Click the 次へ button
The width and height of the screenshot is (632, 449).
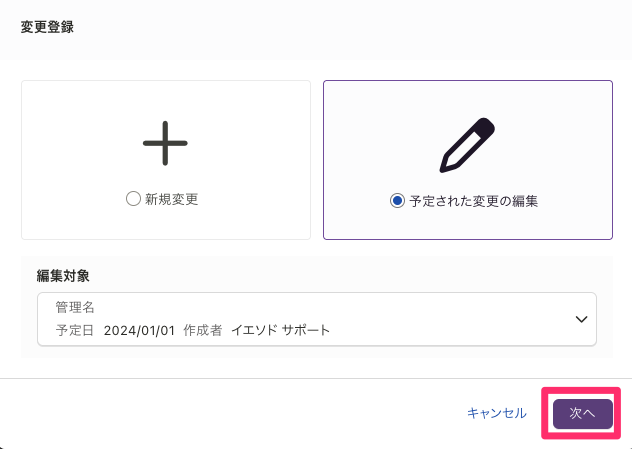(x=582, y=414)
